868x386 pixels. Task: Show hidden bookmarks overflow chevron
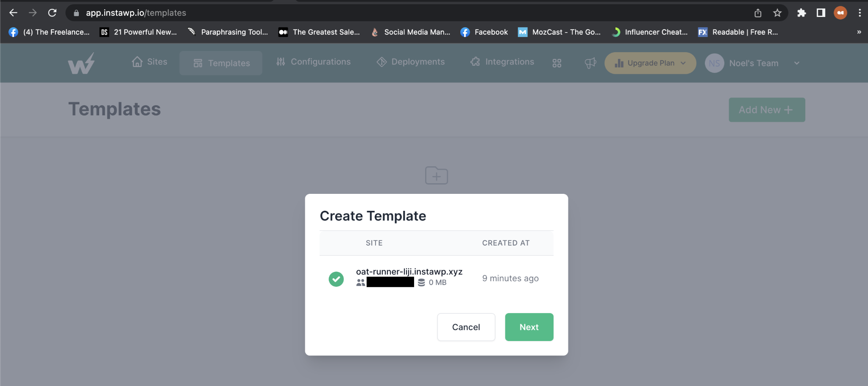pyautogui.click(x=859, y=32)
